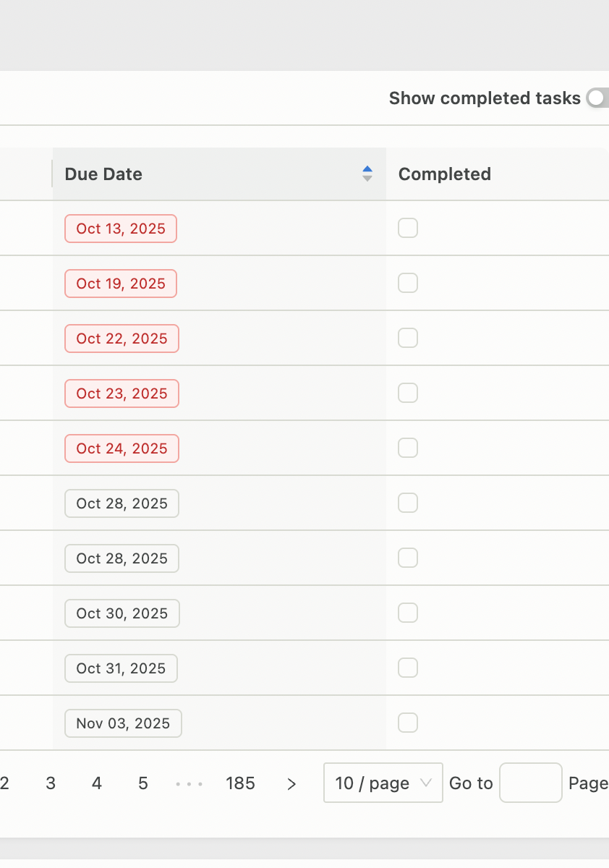Toggle Show completed tasks switch
The width and height of the screenshot is (609, 868).
click(599, 98)
